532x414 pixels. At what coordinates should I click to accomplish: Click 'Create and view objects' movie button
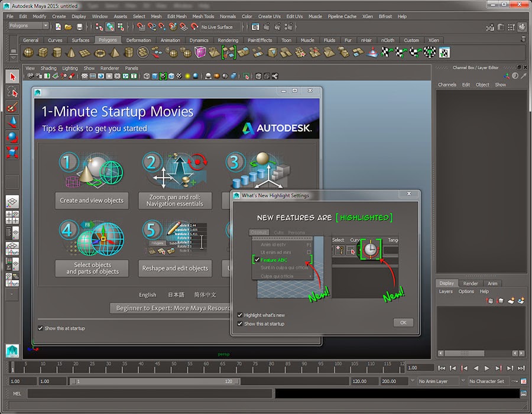92,200
